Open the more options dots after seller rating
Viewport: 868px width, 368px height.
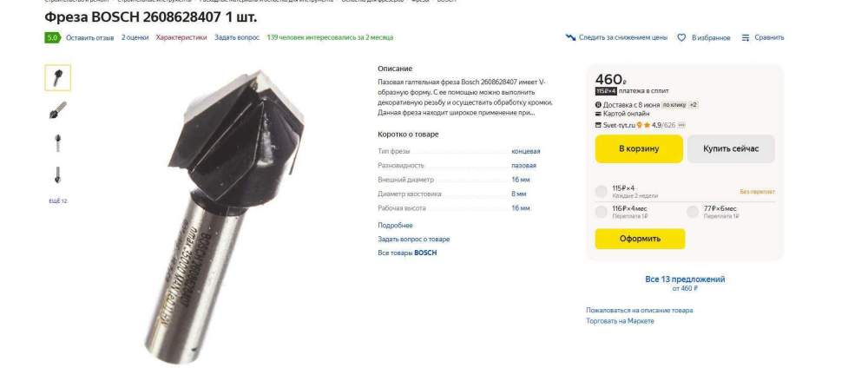(681, 125)
